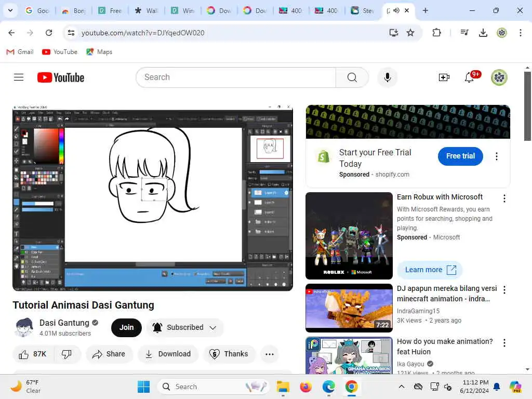Install or cast using address bar screen icon
Image resolution: width=532 pixels, height=399 pixels.
click(x=393, y=33)
